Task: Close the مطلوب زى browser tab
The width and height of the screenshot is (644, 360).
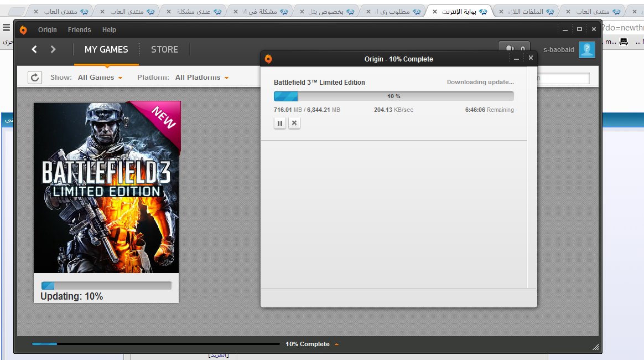Action: click(x=368, y=12)
